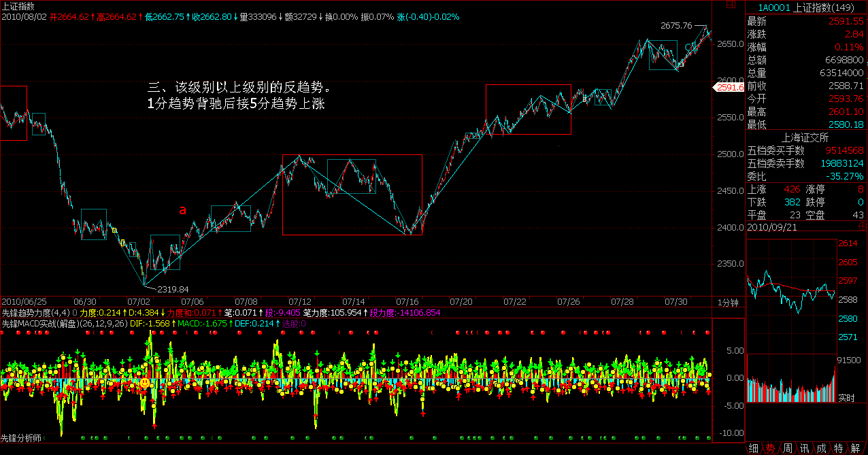Click the 2319.84 low price label
The height and width of the screenshot is (455, 868).
click(x=173, y=289)
